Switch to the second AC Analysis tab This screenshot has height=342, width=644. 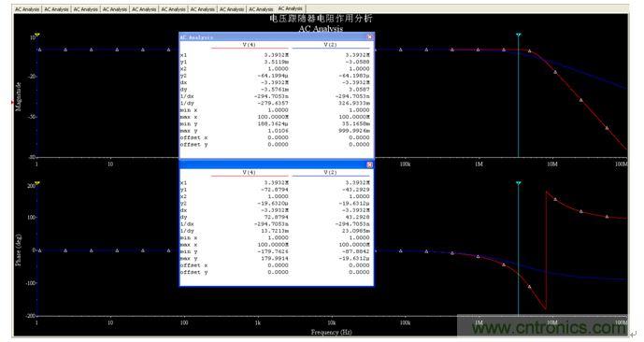coord(56,9)
